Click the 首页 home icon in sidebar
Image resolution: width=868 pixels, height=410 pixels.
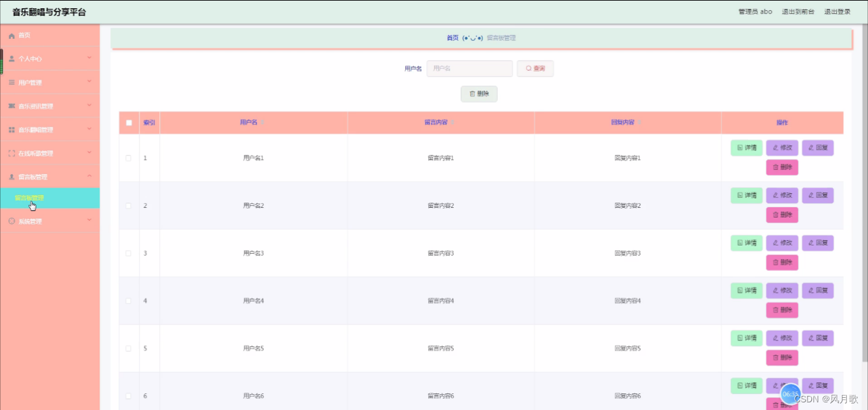(x=10, y=36)
